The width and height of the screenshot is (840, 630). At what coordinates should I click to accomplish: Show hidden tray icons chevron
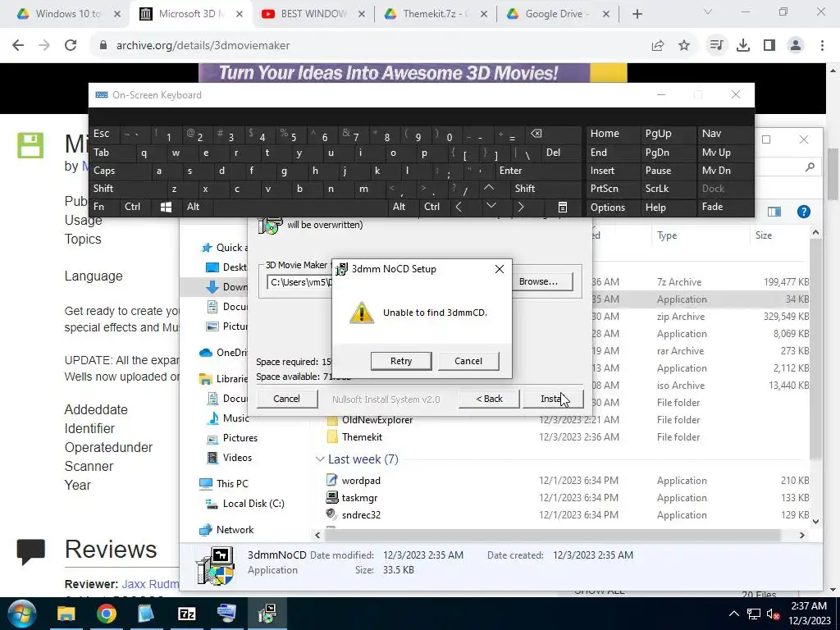[x=734, y=614]
